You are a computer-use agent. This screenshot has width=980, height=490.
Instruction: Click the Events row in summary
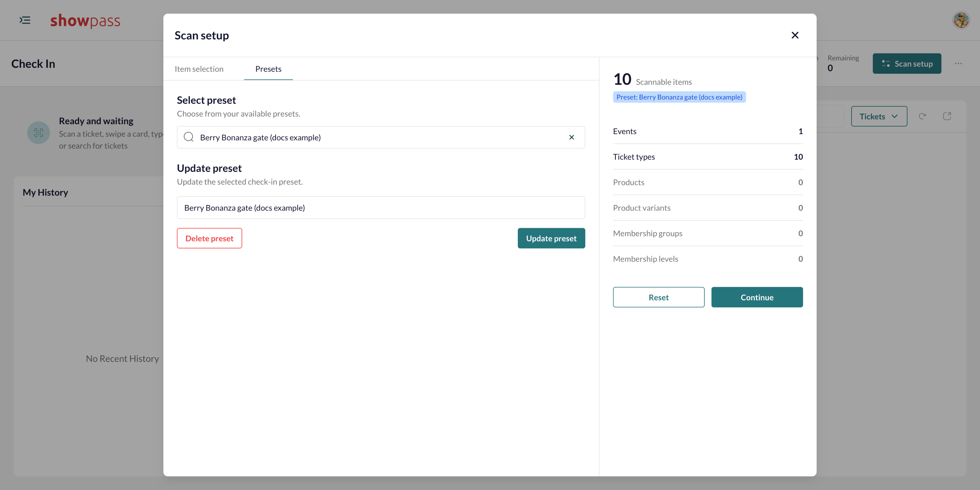(707, 131)
